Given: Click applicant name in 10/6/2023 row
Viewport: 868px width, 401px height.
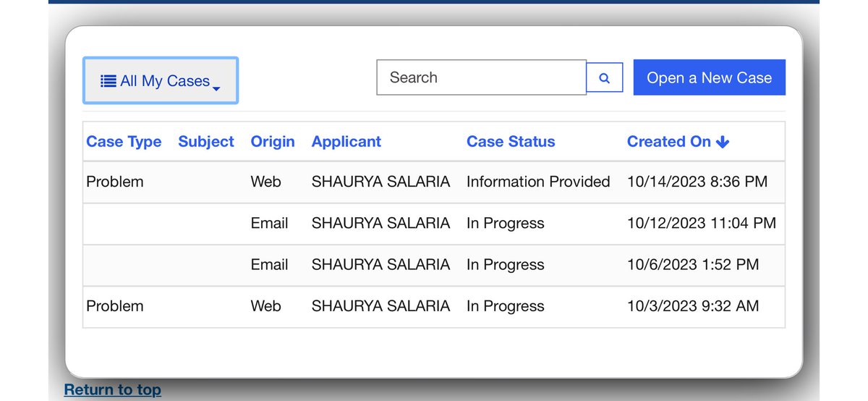Looking at the screenshot, I should (380, 265).
